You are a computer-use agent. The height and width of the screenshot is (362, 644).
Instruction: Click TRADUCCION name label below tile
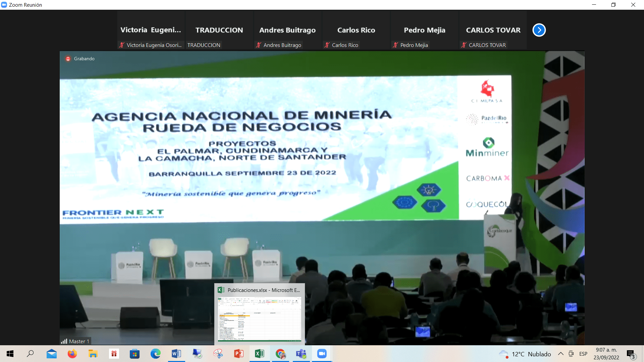tap(204, 45)
